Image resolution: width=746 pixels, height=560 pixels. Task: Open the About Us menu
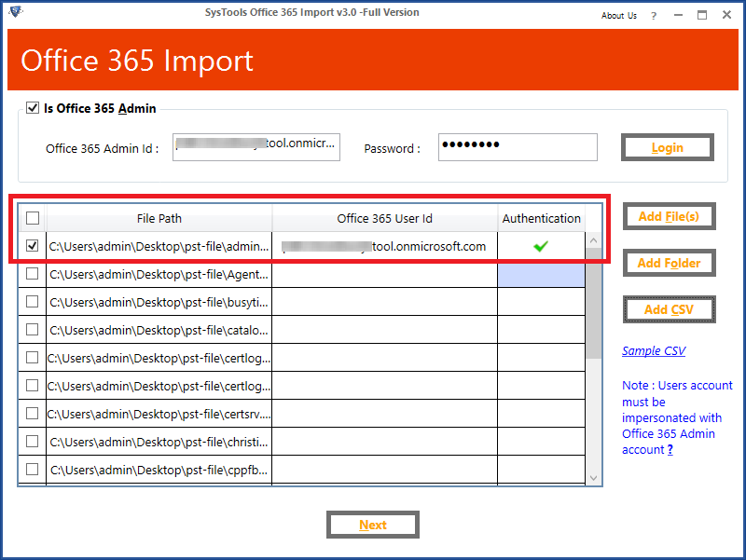618,16
